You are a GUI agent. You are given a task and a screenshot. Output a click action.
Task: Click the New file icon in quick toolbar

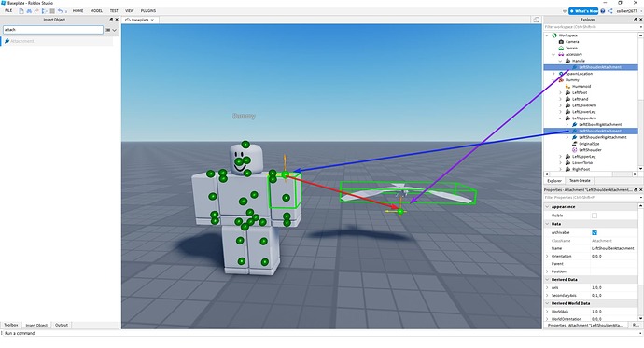pos(21,11)
